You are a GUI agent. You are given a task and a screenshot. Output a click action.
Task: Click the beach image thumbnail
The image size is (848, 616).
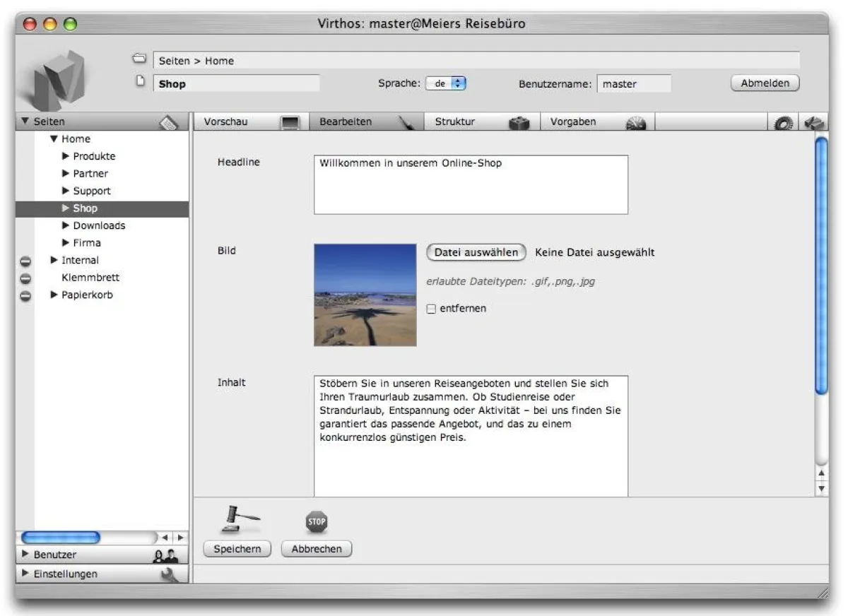pos(365,295)
